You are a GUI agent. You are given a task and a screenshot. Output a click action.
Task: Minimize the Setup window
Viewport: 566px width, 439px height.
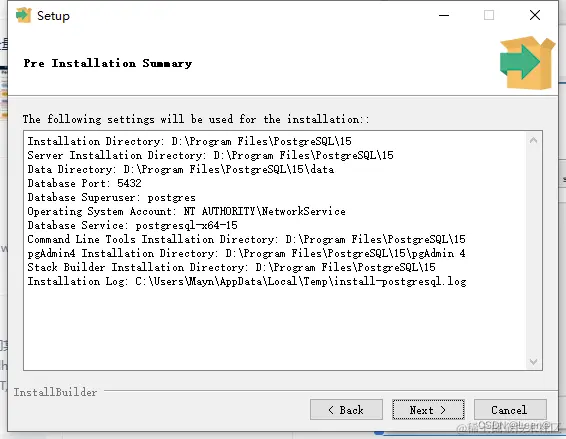(444, 15)
